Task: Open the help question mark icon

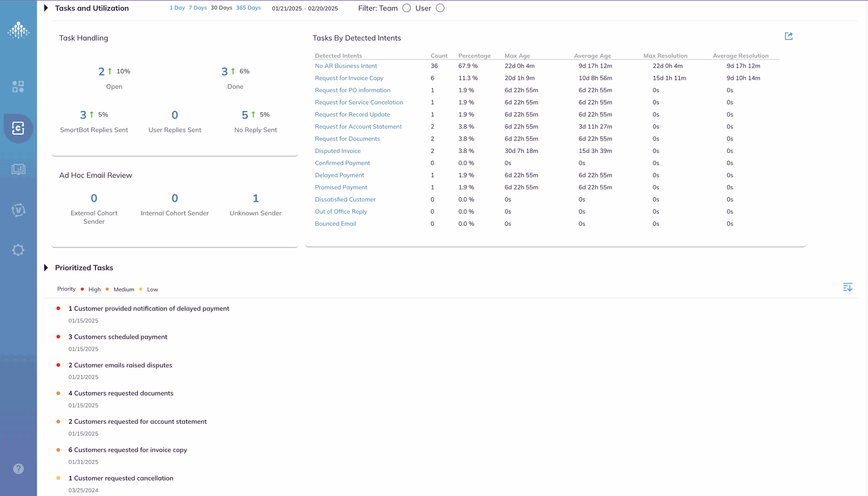Action: pos(18,469)
